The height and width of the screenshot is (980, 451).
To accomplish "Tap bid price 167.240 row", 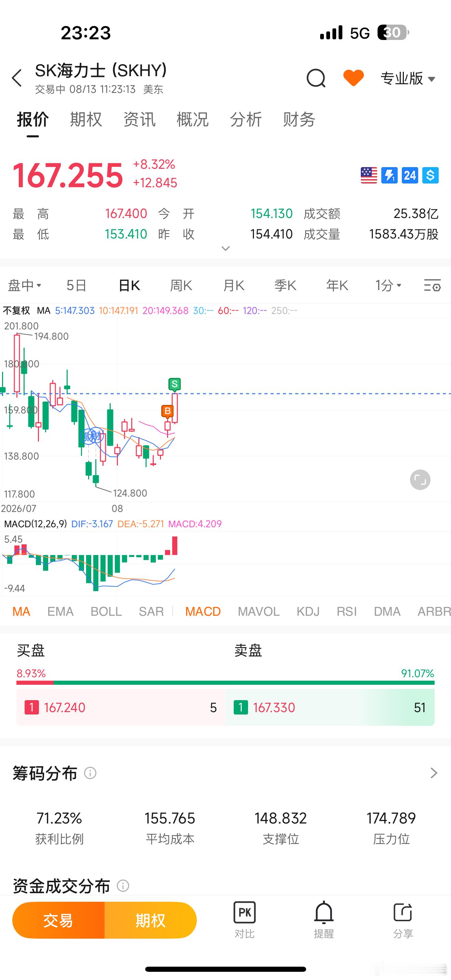I will (x=121, y=707).
